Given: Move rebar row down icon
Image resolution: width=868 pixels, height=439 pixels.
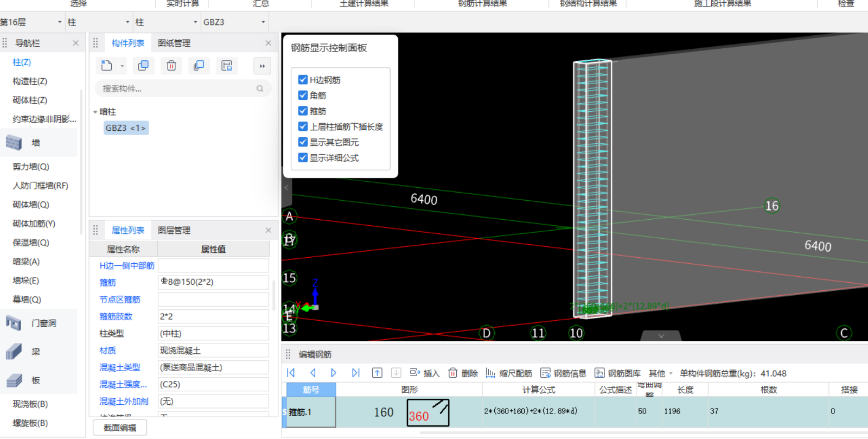Looking at the screenshot, I should pyautogui.click(x=396, y=373).
